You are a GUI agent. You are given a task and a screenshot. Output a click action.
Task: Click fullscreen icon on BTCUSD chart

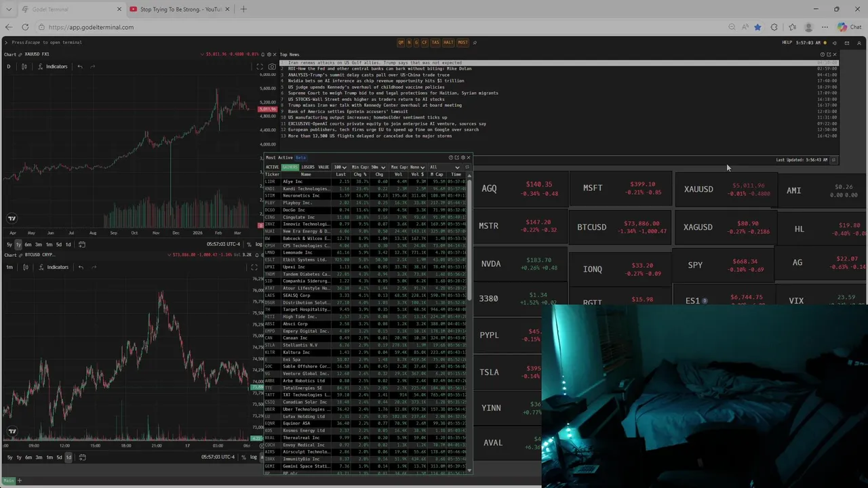[x=254, y=267]
